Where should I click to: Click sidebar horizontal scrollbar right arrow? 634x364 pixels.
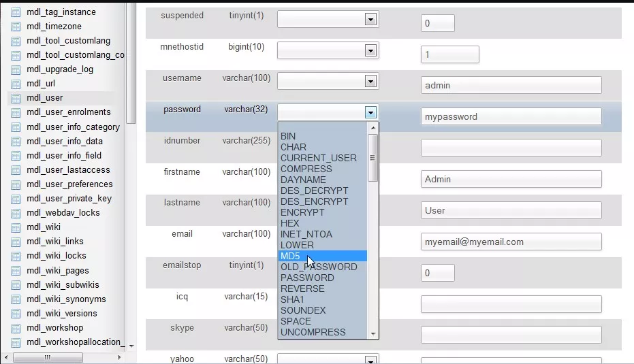click(x=119, y=357)
